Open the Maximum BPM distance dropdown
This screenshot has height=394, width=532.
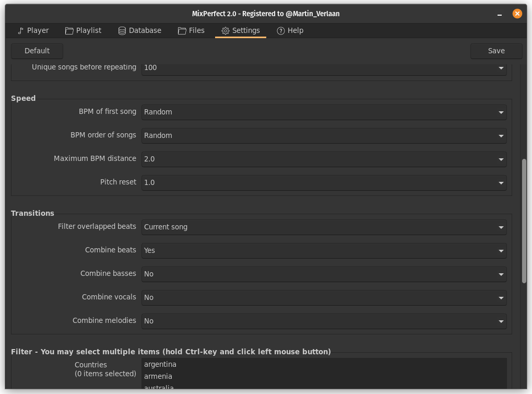(324, 159)
